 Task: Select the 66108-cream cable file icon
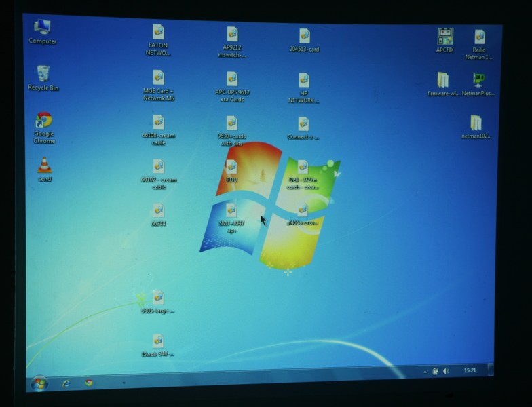click(x=159, y=130)
